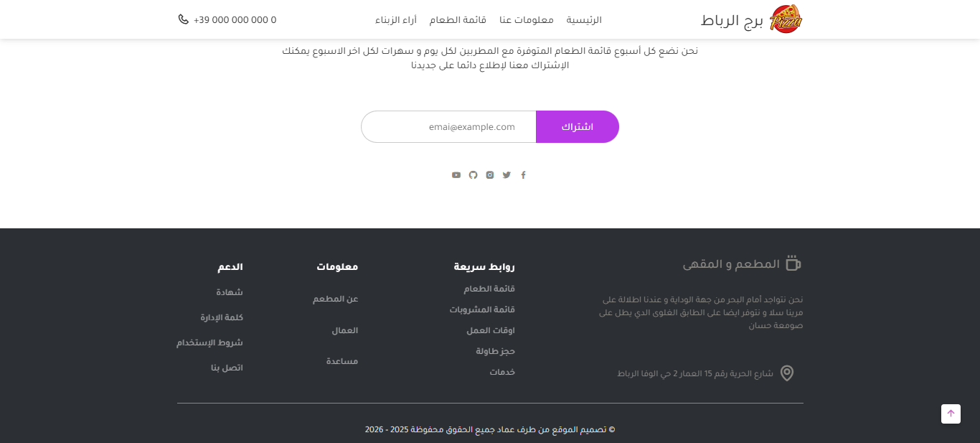980x443 pixels.
Task: Open أراء الزبناء navigation item
Action: [396, 20]
